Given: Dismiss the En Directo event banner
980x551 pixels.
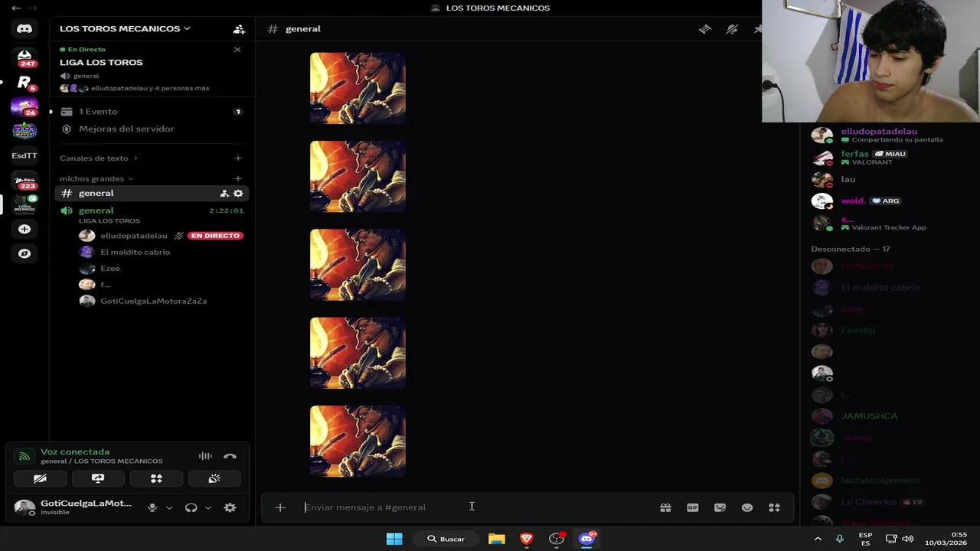Looking at the screenshot, I should pos(237,50).
